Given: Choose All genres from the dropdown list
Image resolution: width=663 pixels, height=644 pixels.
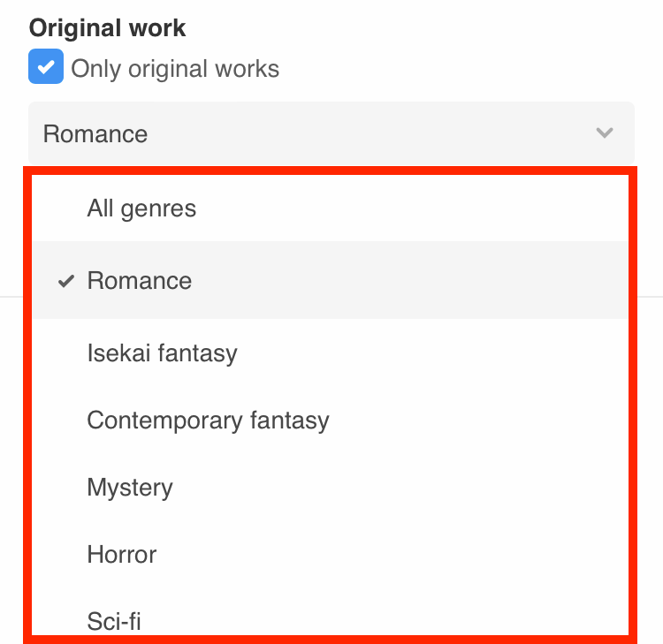Looking at the screenshot, I should click(x=141, y=208).
